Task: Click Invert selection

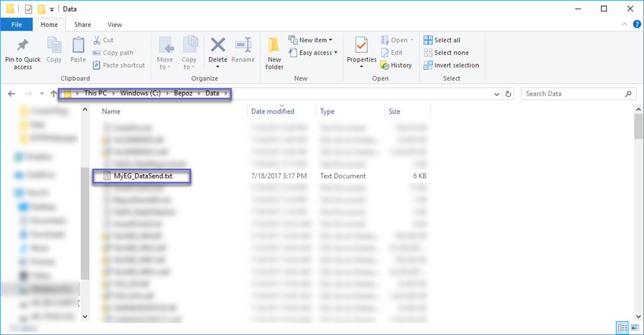Action: 451,65
